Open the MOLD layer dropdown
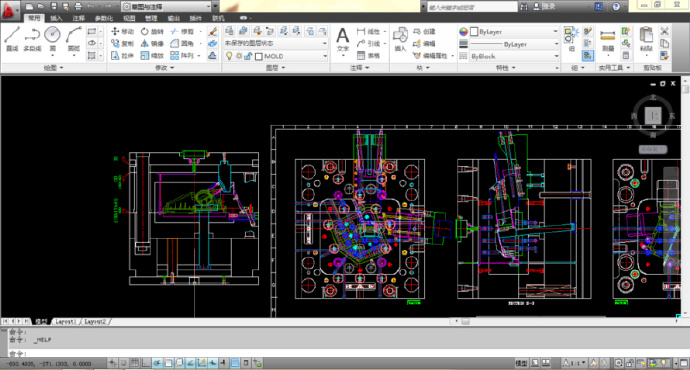Screen dimensions: 690x370 (x=275, y=56)
